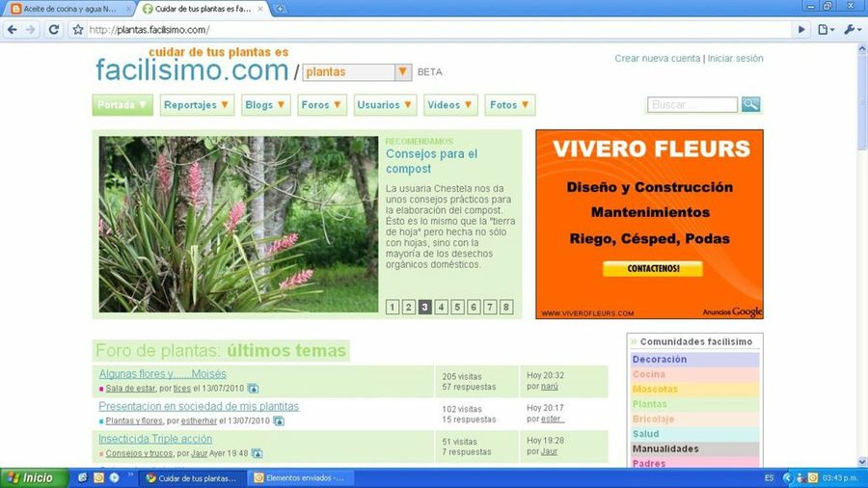Open Salud community
868x488 pixels.
[x=694, y=434]
